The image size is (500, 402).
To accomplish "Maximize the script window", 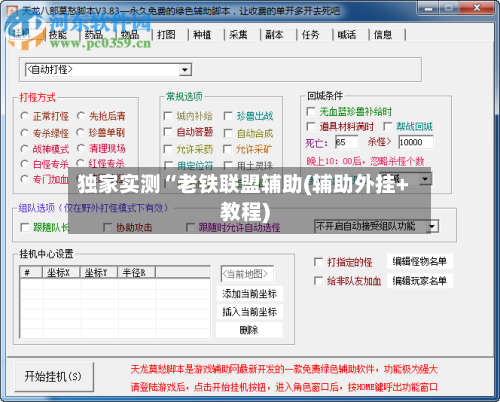I will click(449, 8).
